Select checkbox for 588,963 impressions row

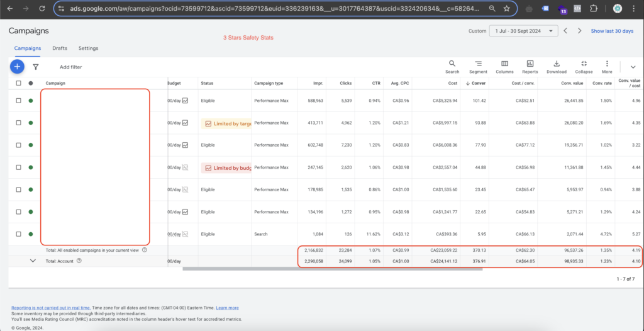coord(18,100)
